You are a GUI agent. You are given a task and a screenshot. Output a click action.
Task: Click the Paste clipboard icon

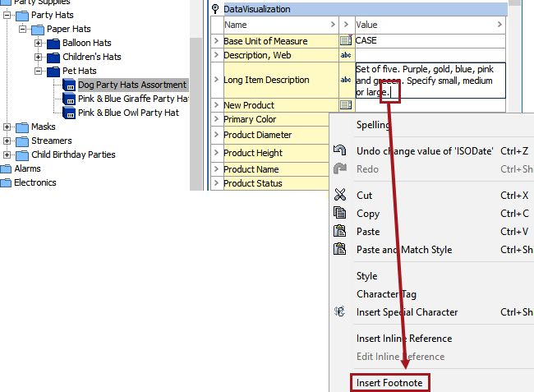point(340,232)
